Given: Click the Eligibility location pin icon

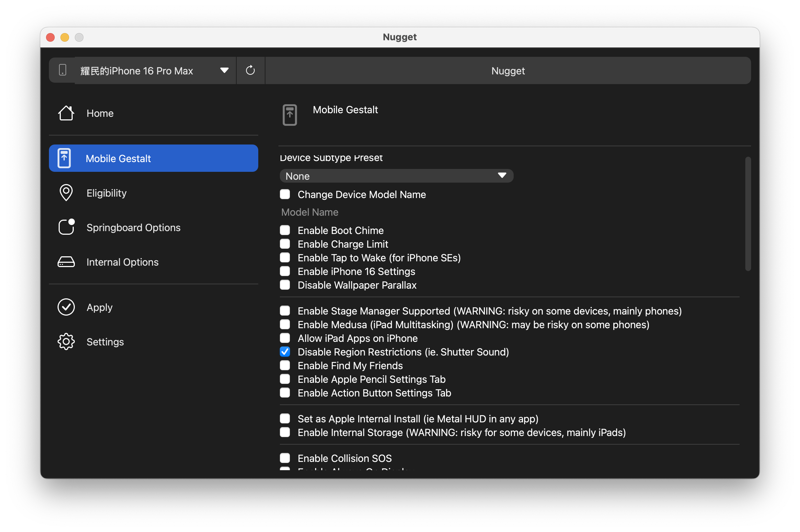Looking at the screenshot, I should 66,193.
